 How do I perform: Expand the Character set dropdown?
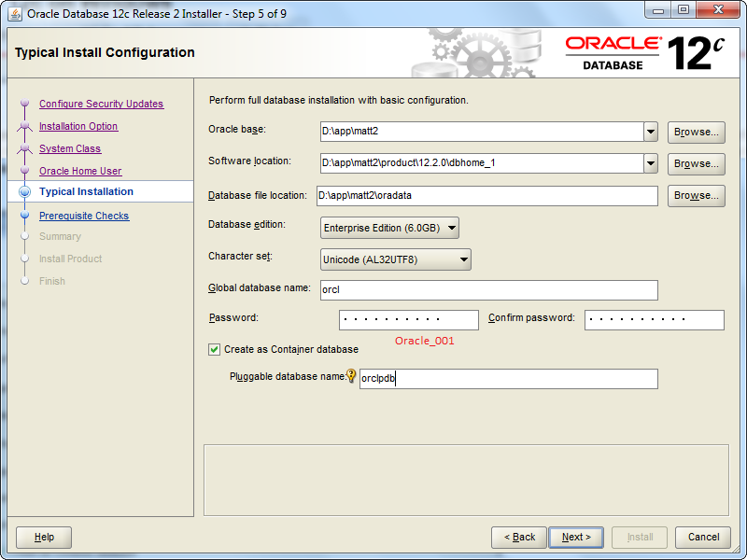click(x=396, y=259)
